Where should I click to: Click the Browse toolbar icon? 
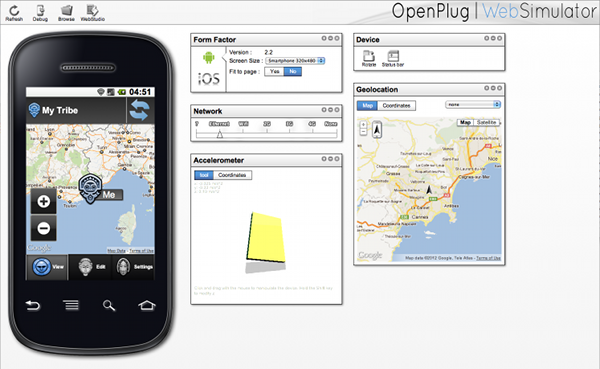(66, 13)
